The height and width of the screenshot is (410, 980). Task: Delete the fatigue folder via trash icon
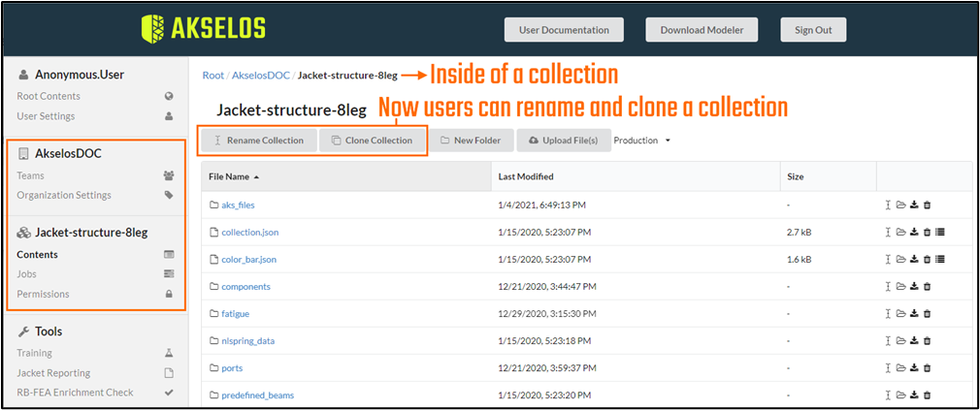(928, 313)
